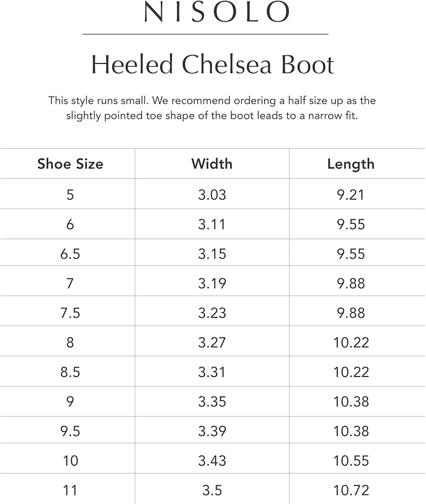Select shoe size 11 cell
Screen dimensions: 426x504
pyautogui.click(x=70, y=490)
